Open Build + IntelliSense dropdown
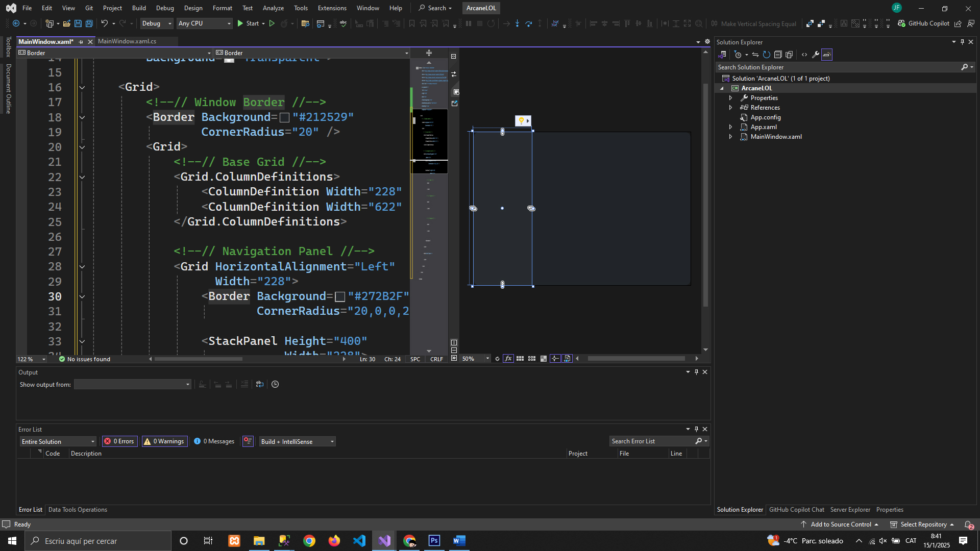The image size is (980, 551). [298, 442]
